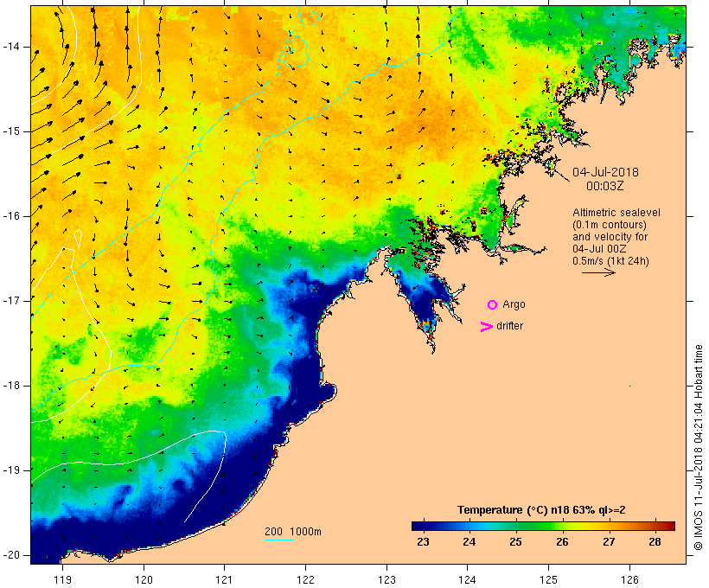Click the 122 longitude axis label

306,580
